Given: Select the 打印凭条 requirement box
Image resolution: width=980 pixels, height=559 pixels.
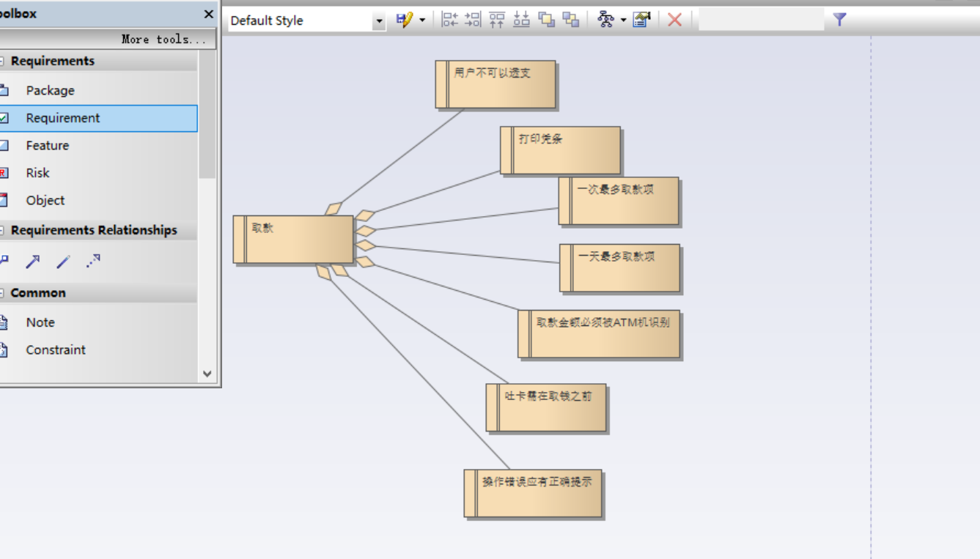Looking at the screenshot, I should coord(561,150).
